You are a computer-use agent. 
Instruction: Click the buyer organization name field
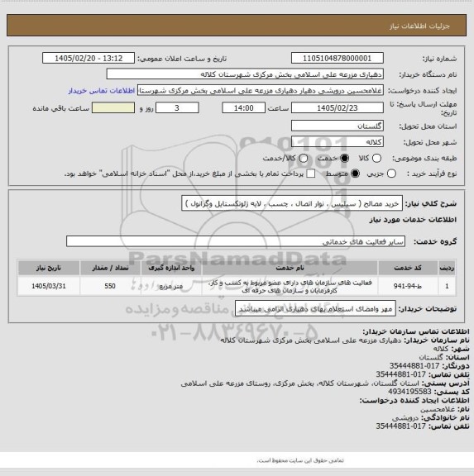pyautogui.click(x=245, y=74)
